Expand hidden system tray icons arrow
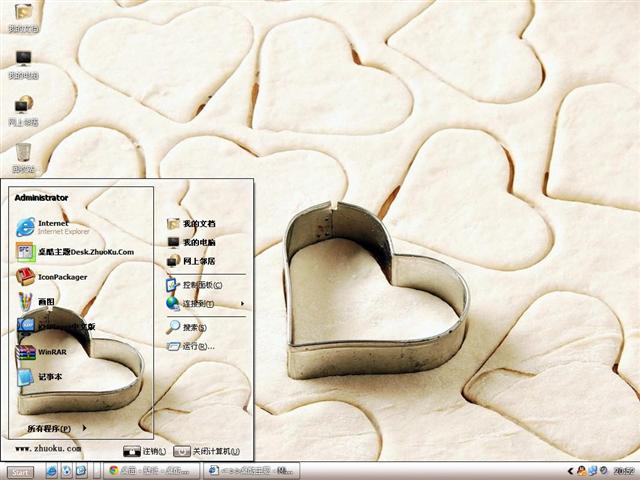Screen dimensions: 640x480 570,471
